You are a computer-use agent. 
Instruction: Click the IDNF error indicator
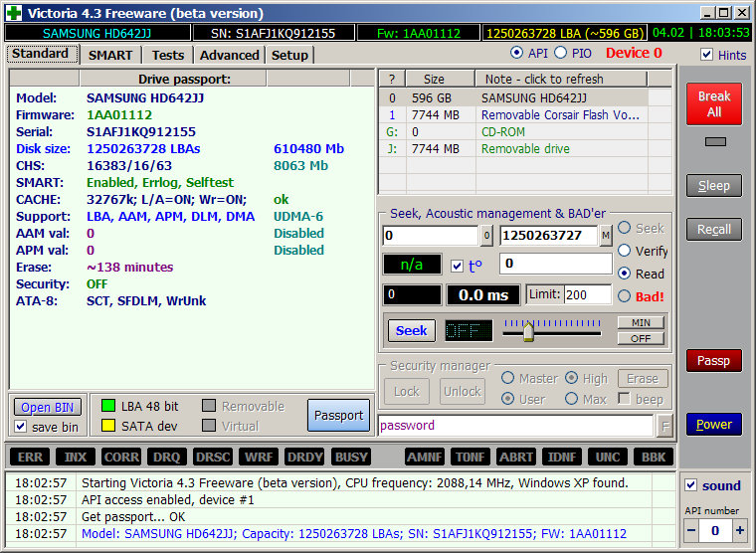click(x=562, y=458)
